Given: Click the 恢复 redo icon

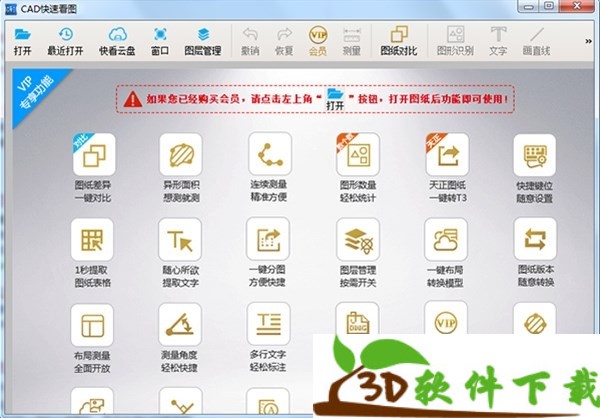Looking at the screenshot, I should [x=284, y=41].
